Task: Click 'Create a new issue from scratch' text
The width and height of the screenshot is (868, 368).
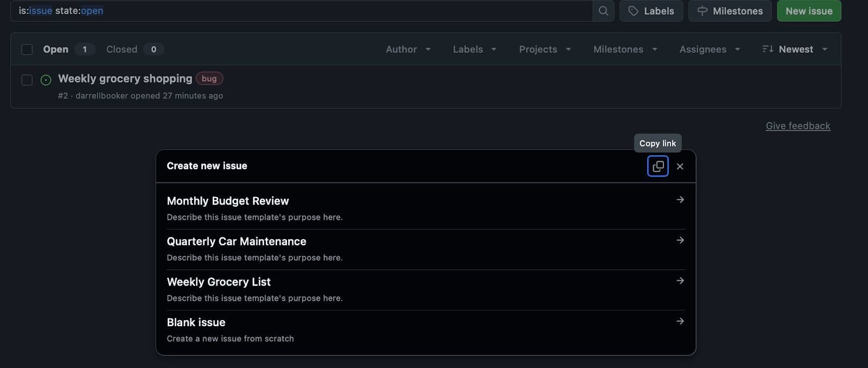Action: click(231, 339)
